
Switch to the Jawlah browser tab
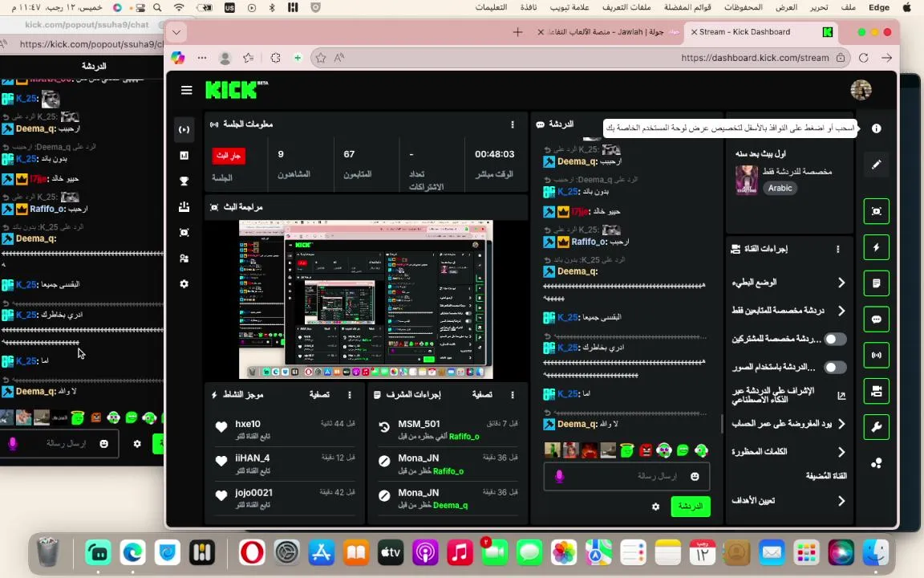pos(608,32)
